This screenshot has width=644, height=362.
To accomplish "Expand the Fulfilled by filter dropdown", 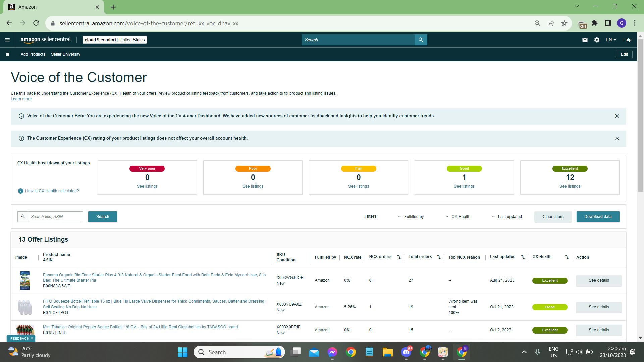I will [411, 217].
